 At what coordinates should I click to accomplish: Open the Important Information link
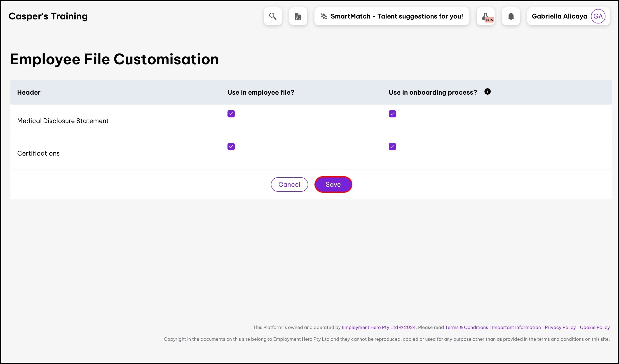516,327
